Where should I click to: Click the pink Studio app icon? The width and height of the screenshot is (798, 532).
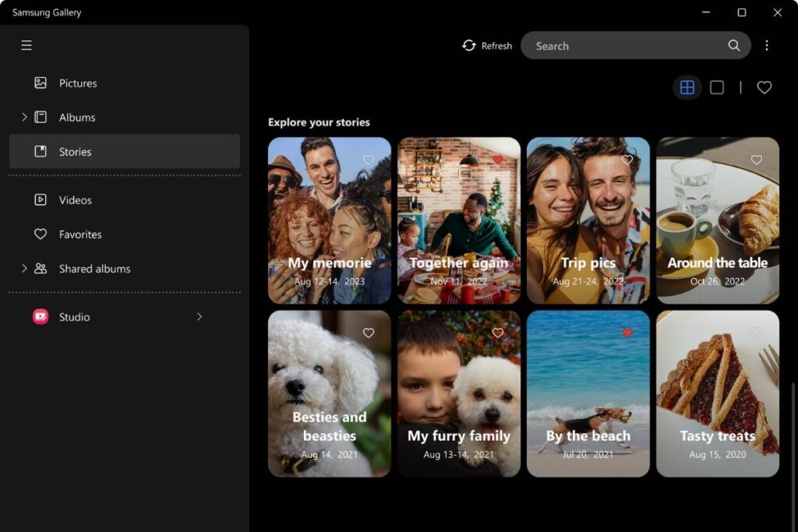[41, 317]
